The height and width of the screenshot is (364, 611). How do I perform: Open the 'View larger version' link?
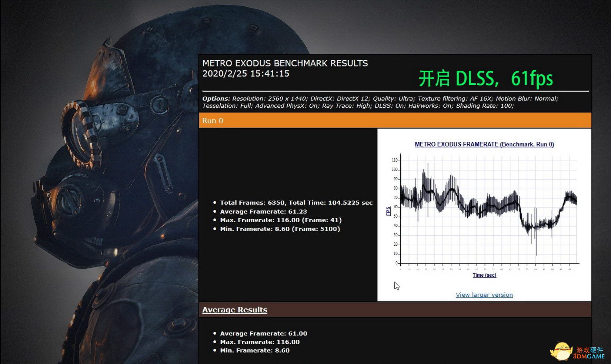coord(484,295)
